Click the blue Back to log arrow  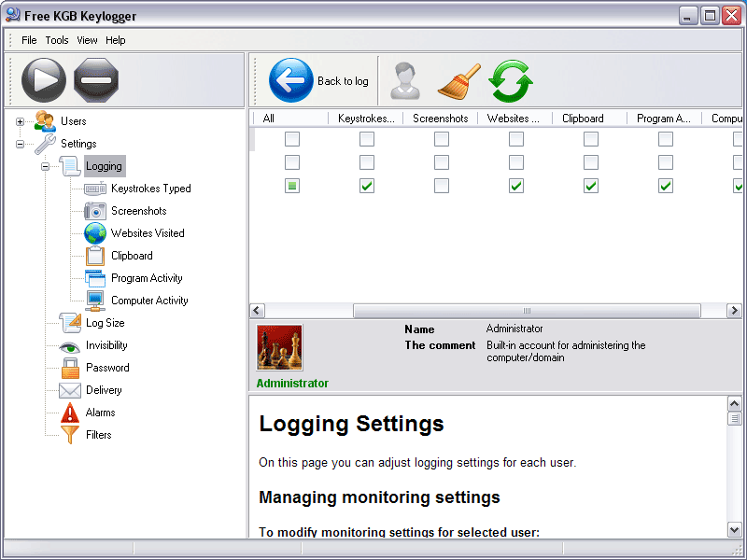point(291,80)
